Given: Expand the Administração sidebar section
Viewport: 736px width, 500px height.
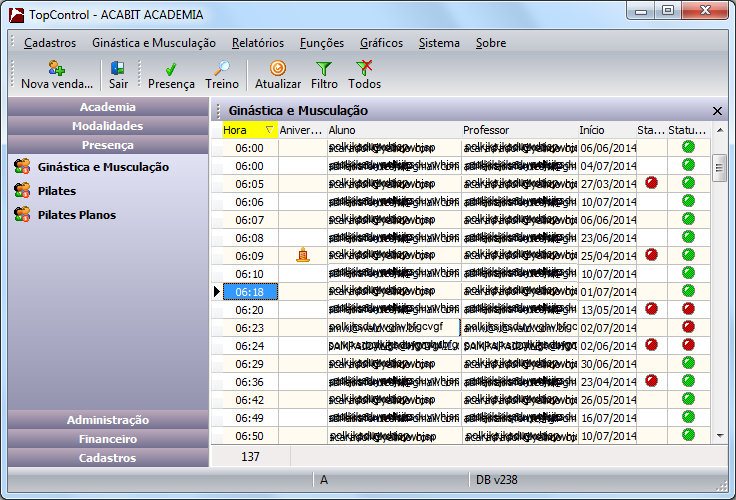Looking at the screenshot, I should [x=108, y=420].
